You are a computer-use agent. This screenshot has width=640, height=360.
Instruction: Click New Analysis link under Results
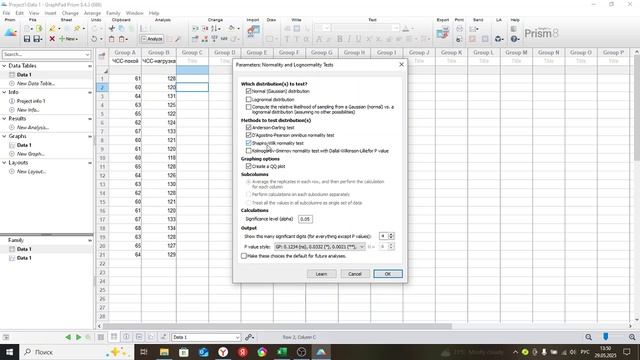(33, 128)
